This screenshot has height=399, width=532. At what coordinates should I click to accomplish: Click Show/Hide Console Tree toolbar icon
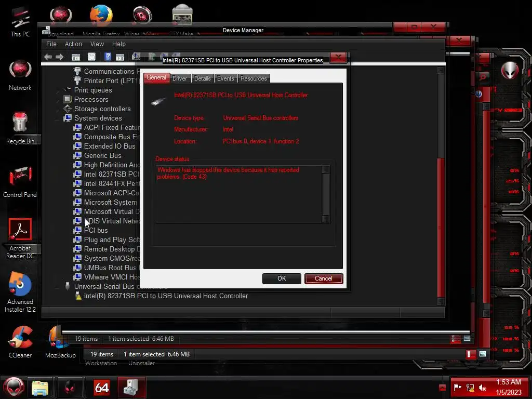76,57
